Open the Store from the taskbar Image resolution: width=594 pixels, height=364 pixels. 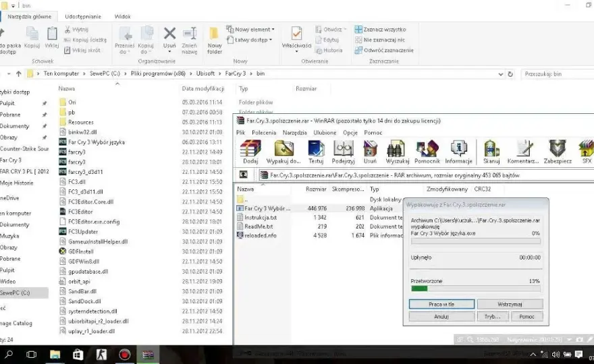(78, 355)
